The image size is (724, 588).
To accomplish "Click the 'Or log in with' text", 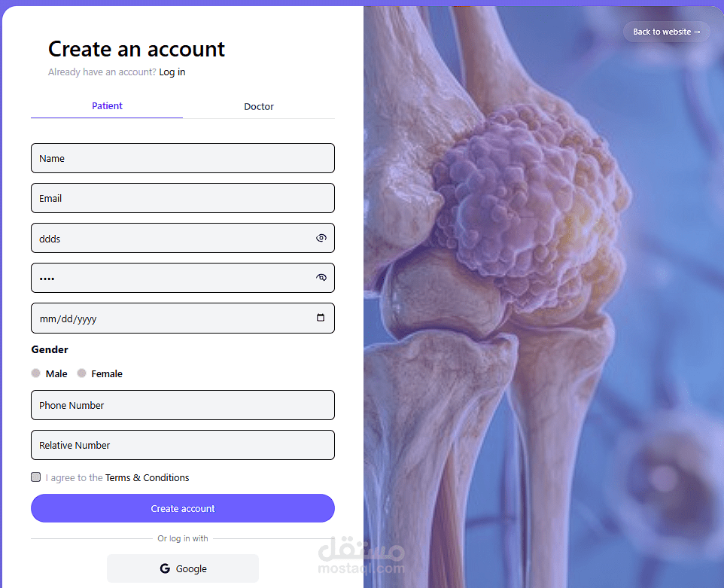I will point(183,538).
